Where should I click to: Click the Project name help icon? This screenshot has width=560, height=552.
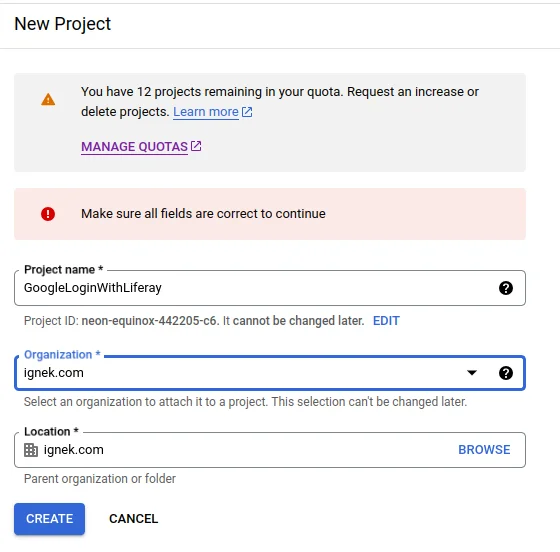[x=506, y=288]
